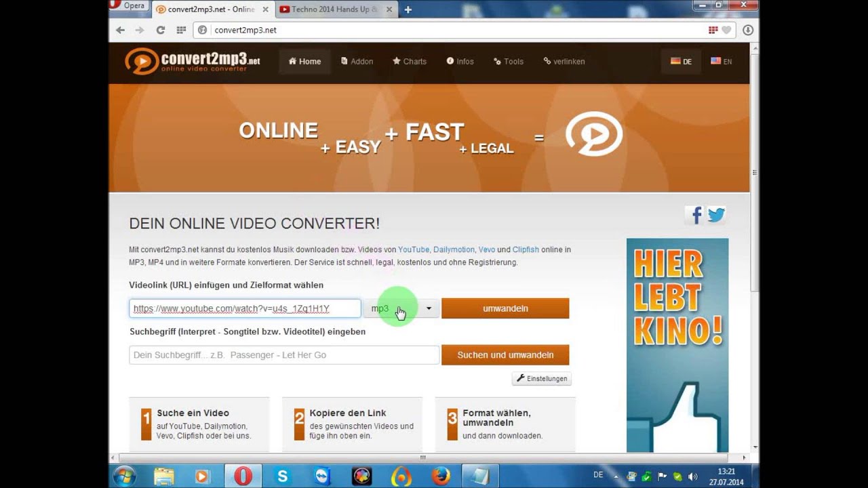
Task: Click the browser forward arrow
Action: pos(140,30)
